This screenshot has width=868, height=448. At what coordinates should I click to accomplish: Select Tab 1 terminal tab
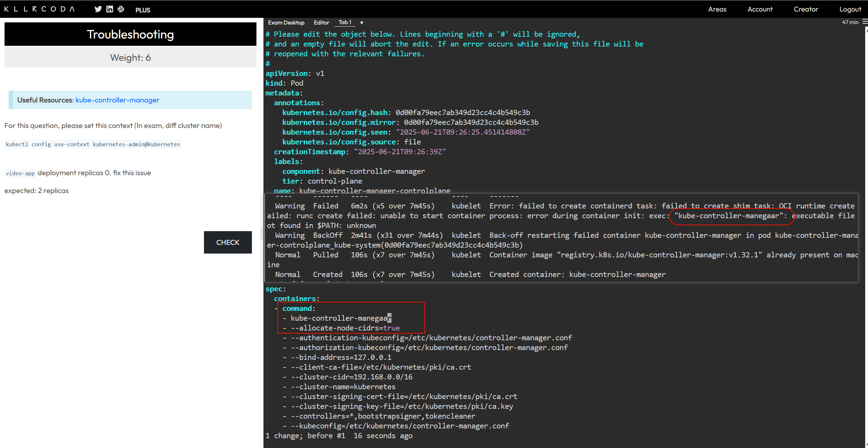345,22
